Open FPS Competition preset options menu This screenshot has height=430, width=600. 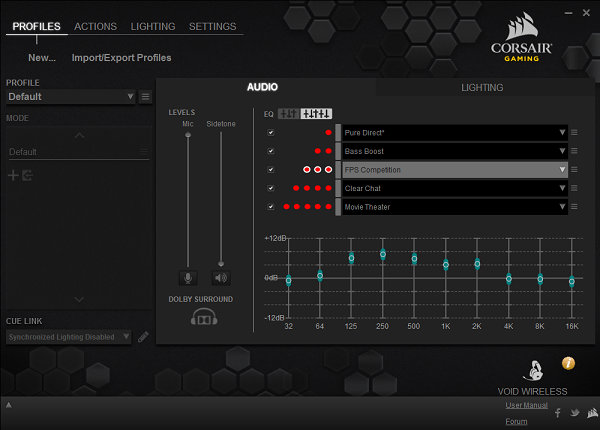click(x=574, y=169)
